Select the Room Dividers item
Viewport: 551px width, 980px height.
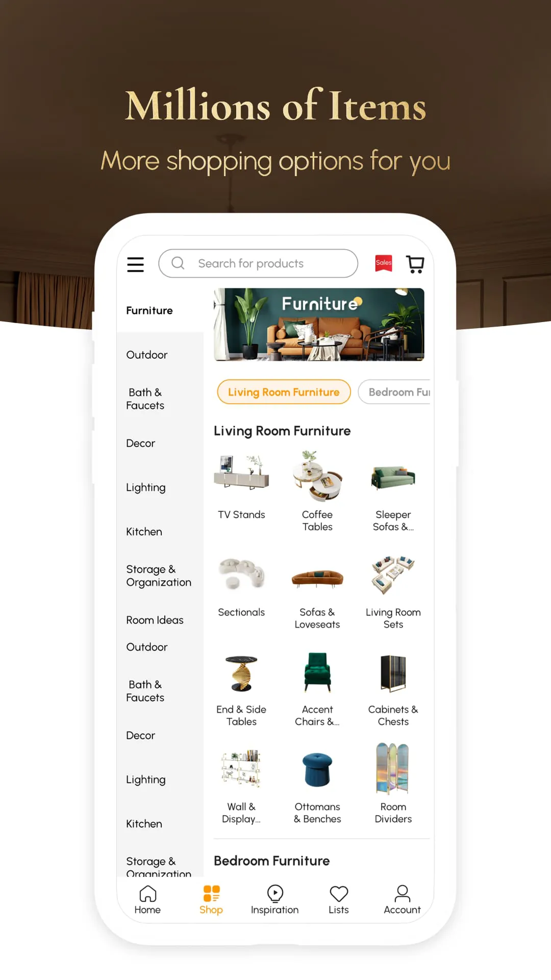point(393,783)
